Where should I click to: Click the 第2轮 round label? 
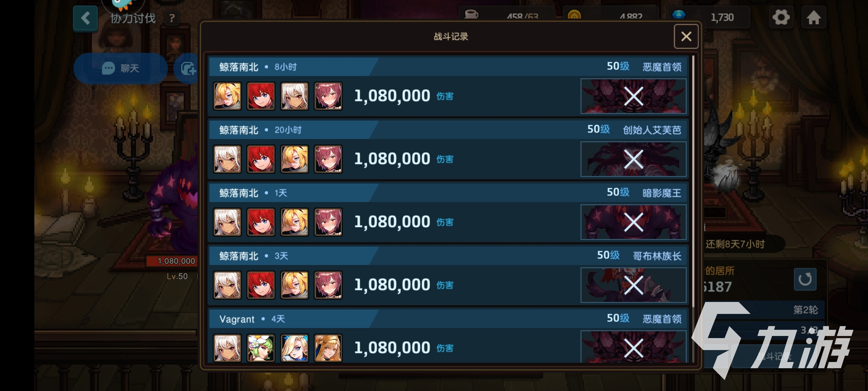(805, 310)
